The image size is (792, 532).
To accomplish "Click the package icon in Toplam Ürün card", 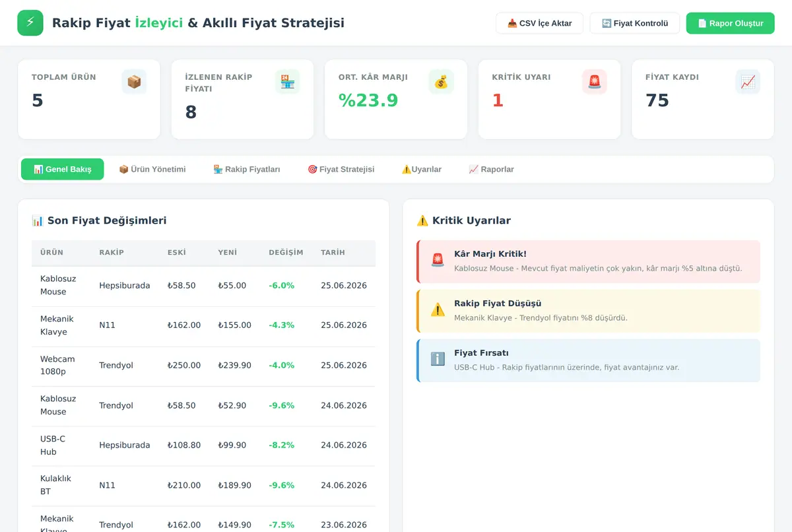I will [134, 82].
